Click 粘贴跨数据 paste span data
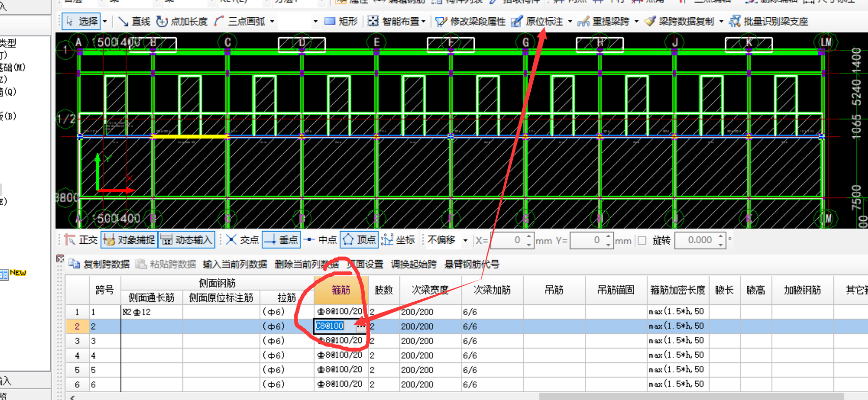Viewport: 868px width, 400px height. coord(166,264)
